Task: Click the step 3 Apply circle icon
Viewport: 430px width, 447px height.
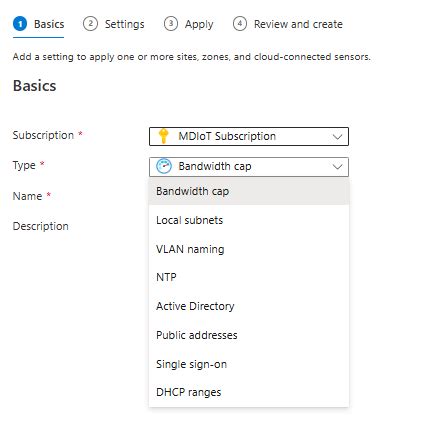Action: click(x=171, y=24)
